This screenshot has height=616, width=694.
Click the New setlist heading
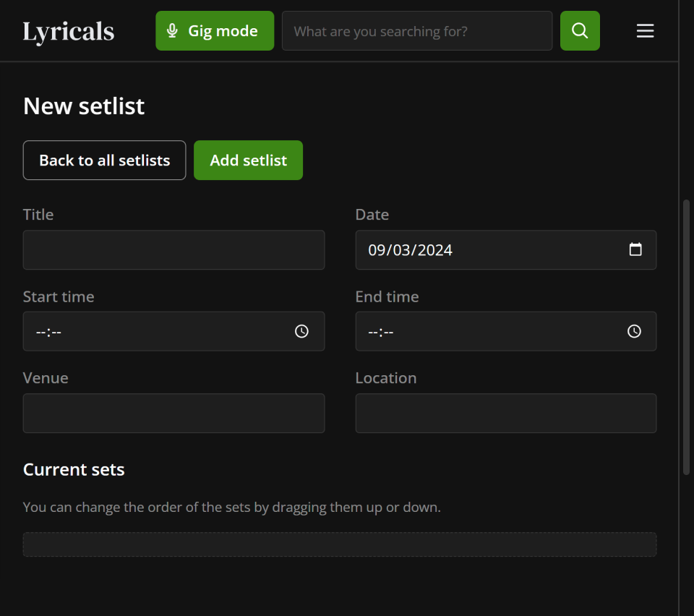tap(84, 106)
